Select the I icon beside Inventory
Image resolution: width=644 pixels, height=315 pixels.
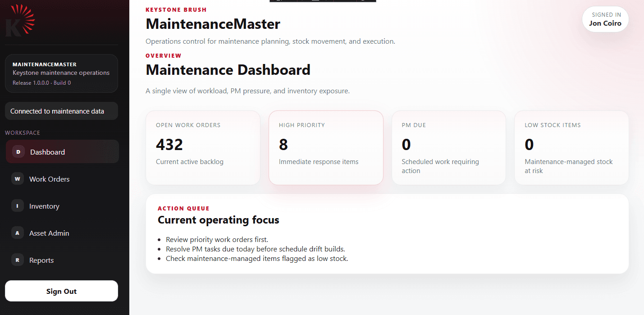coord(17,205)
